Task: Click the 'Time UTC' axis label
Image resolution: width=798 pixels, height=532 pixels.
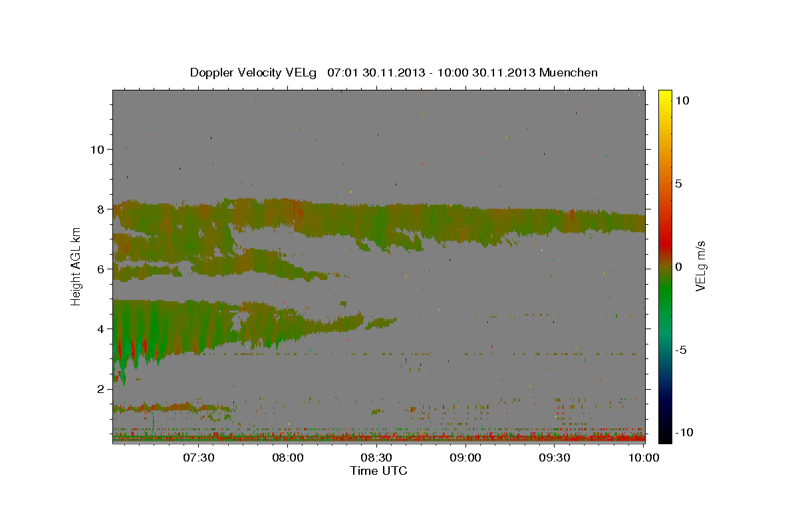Action: 378,471
